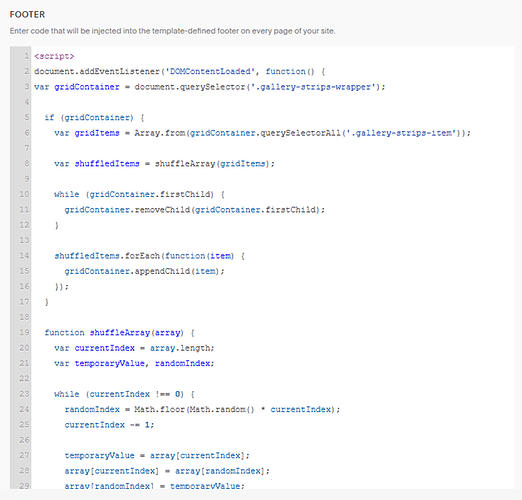Click the opening <script> tag on line 1
The image size is (522, 500).
tap(54, 56)
